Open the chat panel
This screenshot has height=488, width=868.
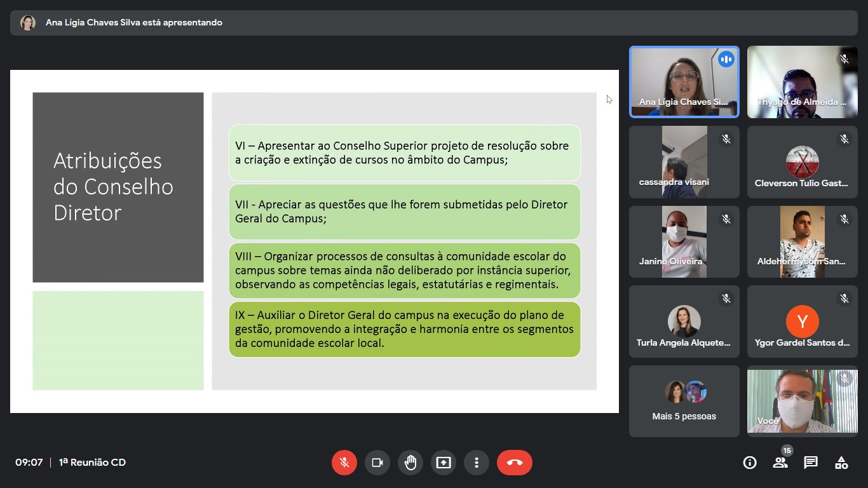[x=810, y=463]
